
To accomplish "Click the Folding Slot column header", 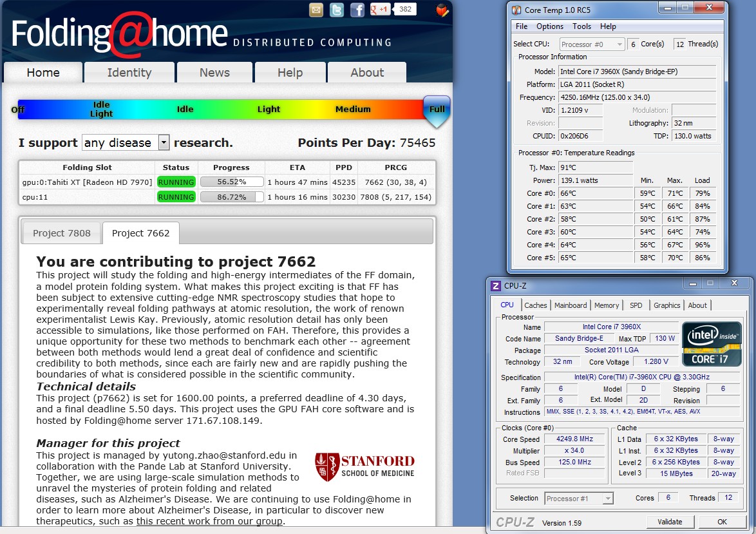I will [88, 167].
